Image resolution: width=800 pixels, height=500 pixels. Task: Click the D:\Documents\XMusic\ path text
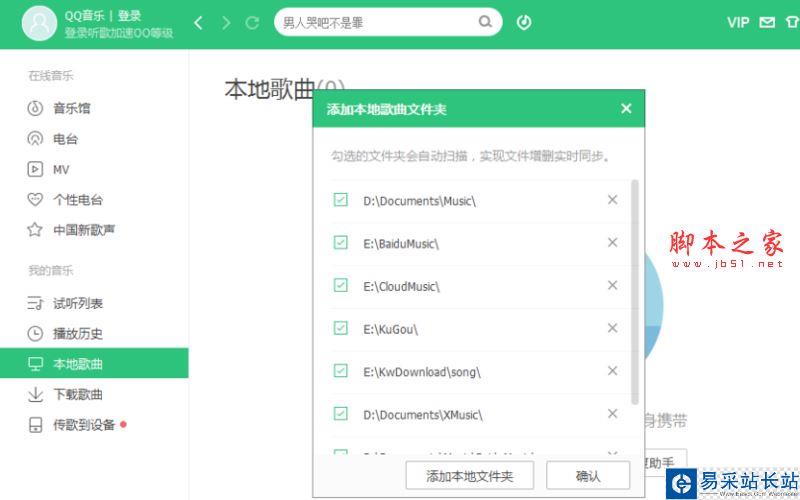coord(423,415)
